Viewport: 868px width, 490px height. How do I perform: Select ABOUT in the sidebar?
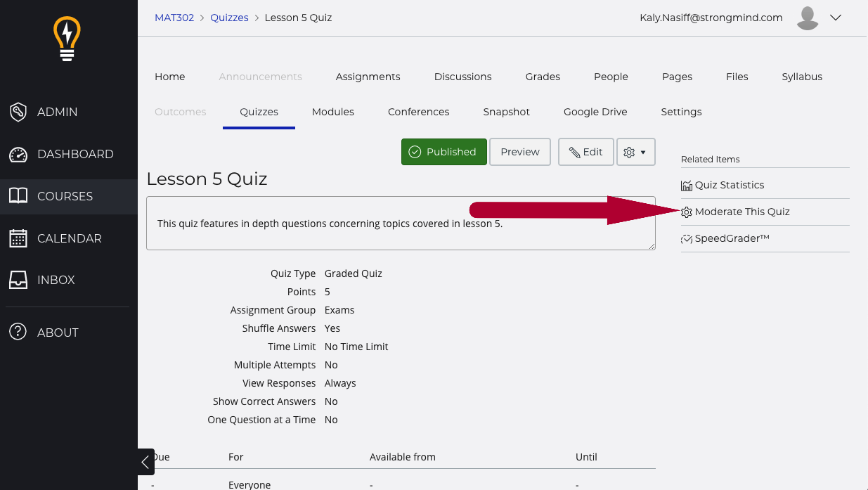(x=69, y=333)
